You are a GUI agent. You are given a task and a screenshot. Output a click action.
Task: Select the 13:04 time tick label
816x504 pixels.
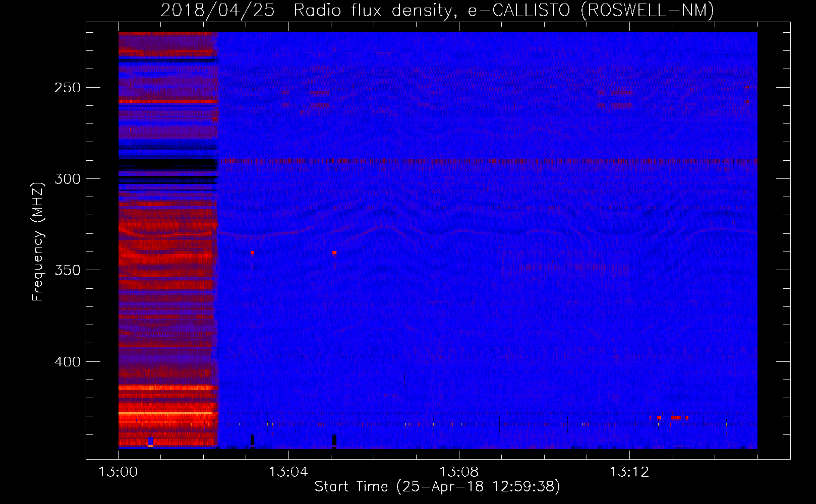(x=288, y=472)
